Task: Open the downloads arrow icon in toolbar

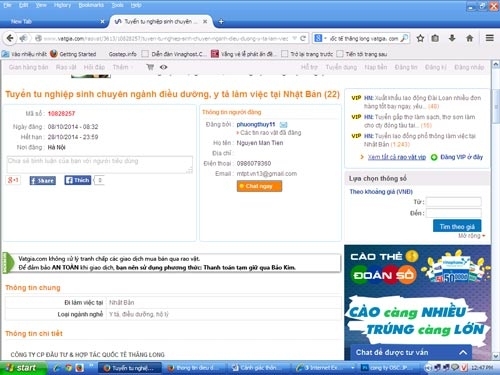Action: [452, 38]
